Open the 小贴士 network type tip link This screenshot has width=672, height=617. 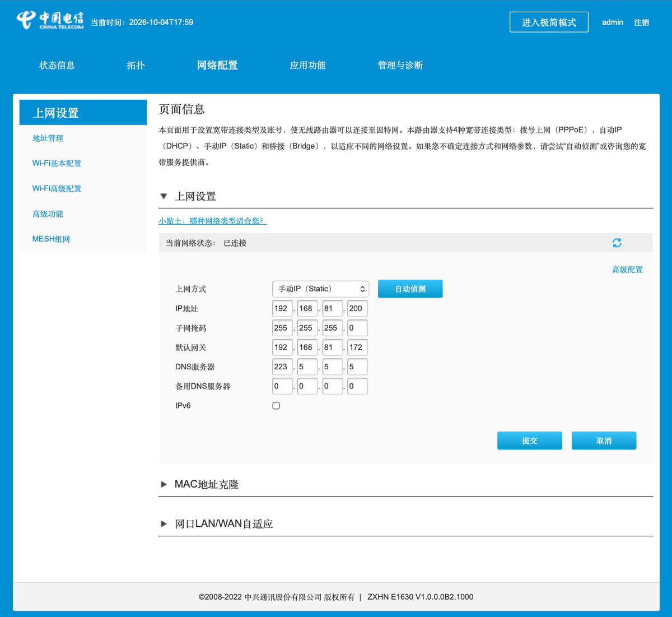point(213,221)
